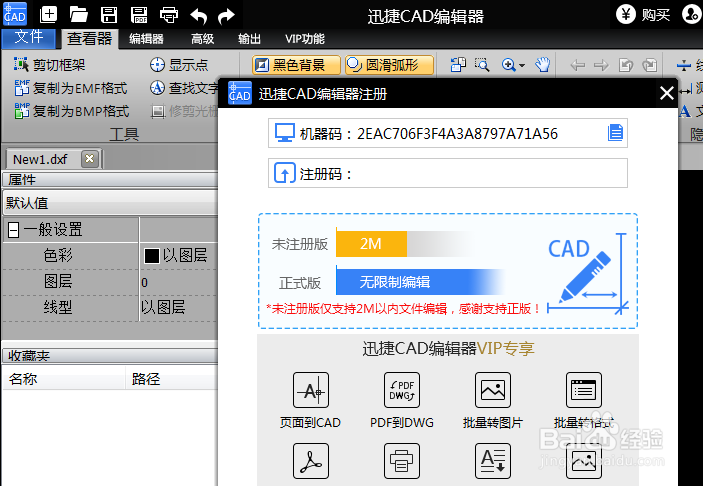Open the 高级 tab
The width and height of the screenshot is (703, 486).
(202, 39)
